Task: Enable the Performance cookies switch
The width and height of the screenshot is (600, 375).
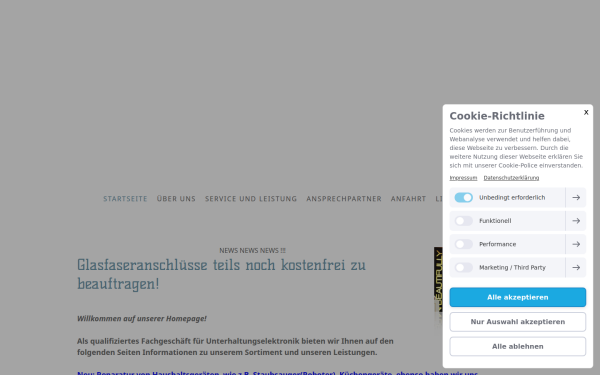Action: click(463, 244)
